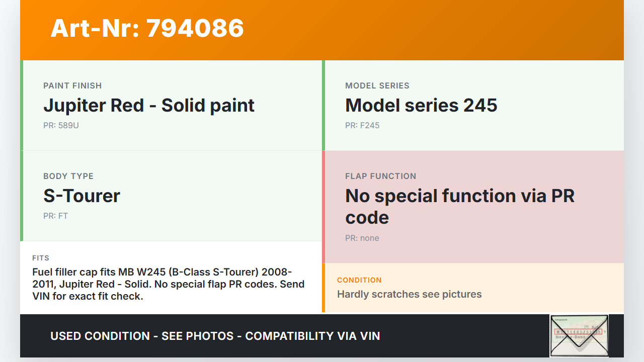
Task: Select the Model series 245 value
Action: pos(421,106)
